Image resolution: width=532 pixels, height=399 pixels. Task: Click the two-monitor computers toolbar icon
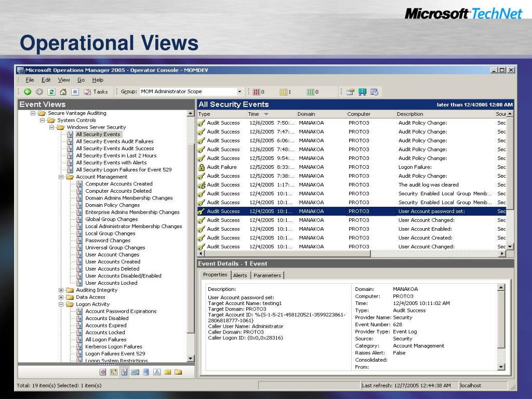point(362,91)
